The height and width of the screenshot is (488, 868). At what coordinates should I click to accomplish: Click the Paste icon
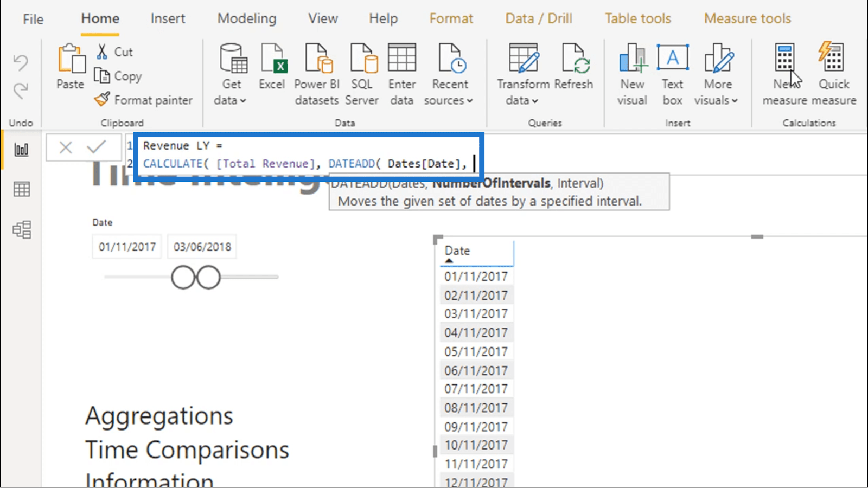pyautogui.click(x=71, y=59)
